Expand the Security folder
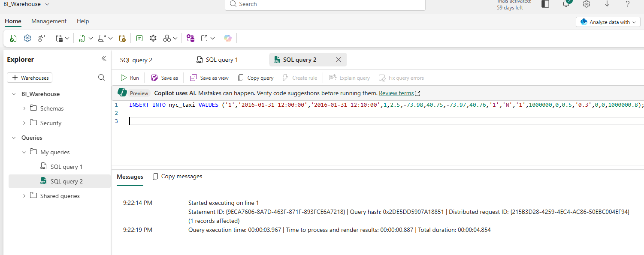This screenshot has height=255, width=644. (24, 123)
